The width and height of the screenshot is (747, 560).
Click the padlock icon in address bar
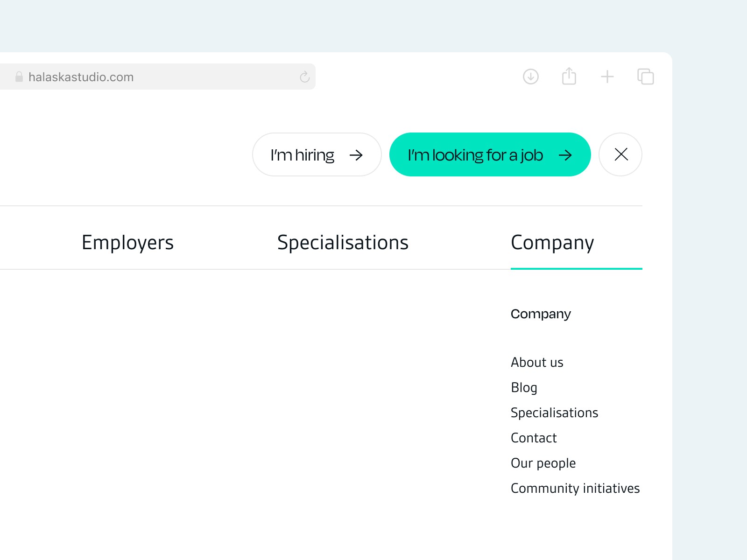[19, 77]
